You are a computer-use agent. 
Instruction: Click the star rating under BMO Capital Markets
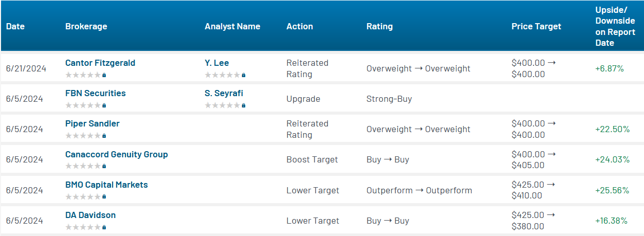[83, 196]
